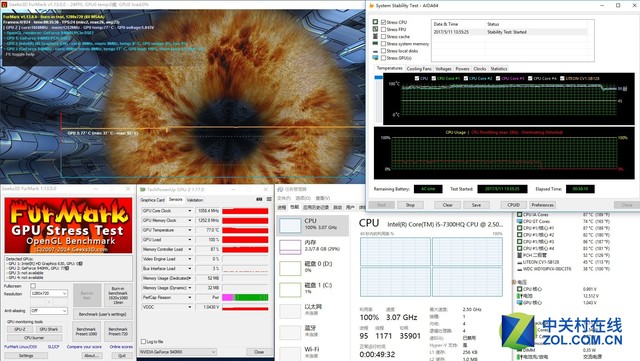This screenshot has width=640, height=361.
Task: Open the Memory Controller Load dropdown
Action: [x=189, y=249]
